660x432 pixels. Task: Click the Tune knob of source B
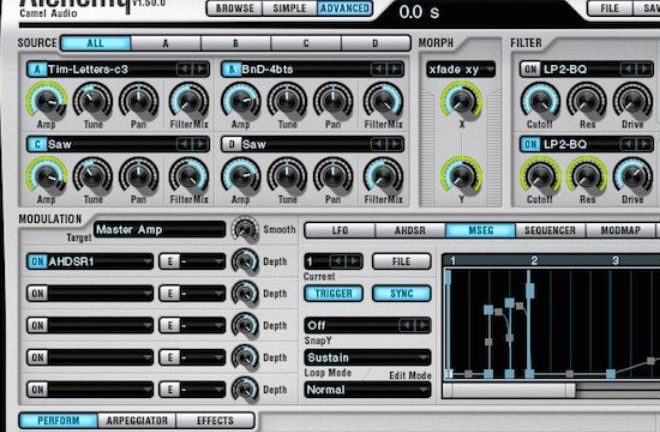point(287,101)
